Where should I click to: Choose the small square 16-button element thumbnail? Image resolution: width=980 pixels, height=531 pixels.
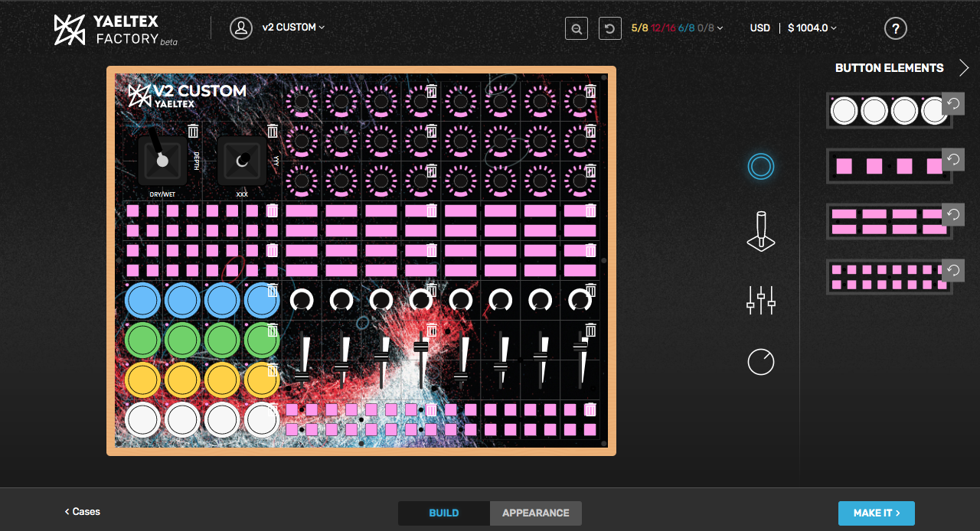[x=888, y=277]
